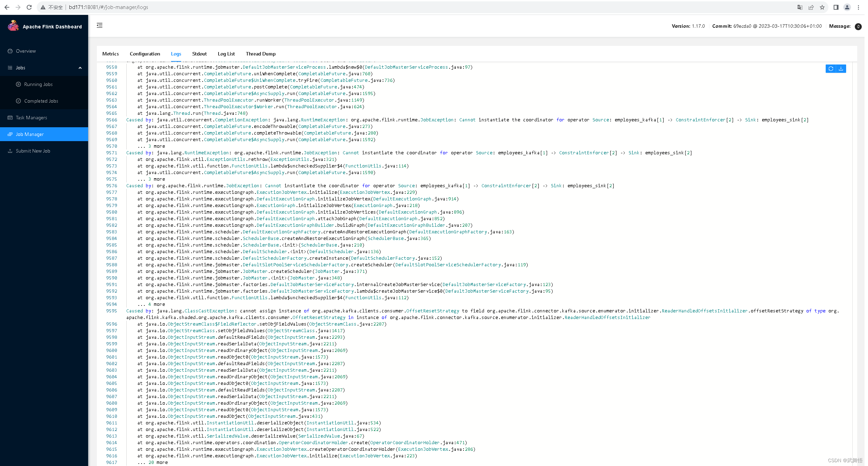Click the Job Manager sidebar icon
Viewport: 868px width, 466px height.
pos(10,134)
